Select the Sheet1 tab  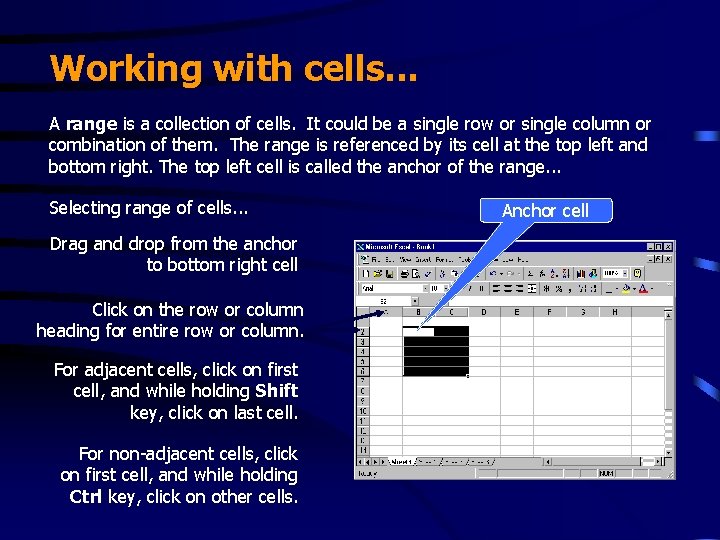(400, 461)
